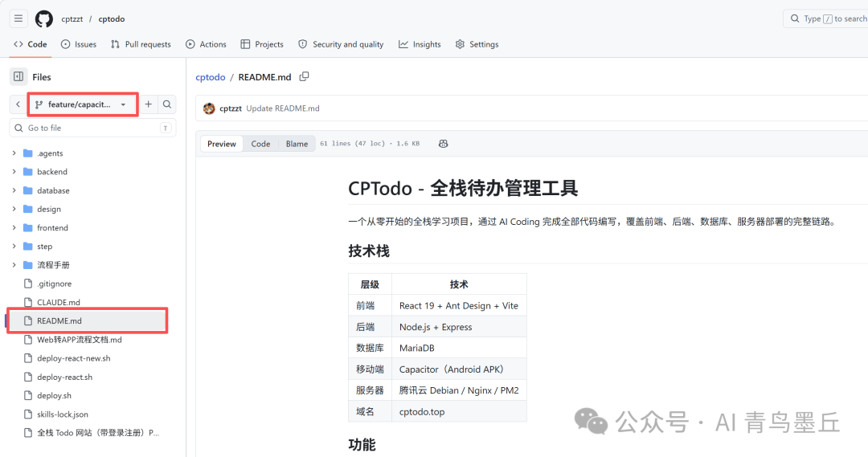The width and height of the screenshot is (868, 457).
Task: Click the Node.js + Express cell
Action: click(x=459, y=327)
